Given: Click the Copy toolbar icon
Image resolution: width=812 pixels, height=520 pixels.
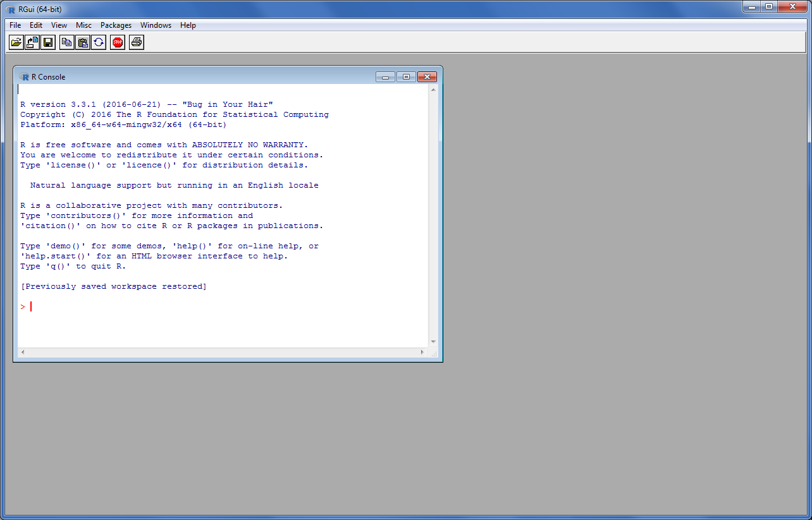Looking at the screenshot, I should 67,42.
